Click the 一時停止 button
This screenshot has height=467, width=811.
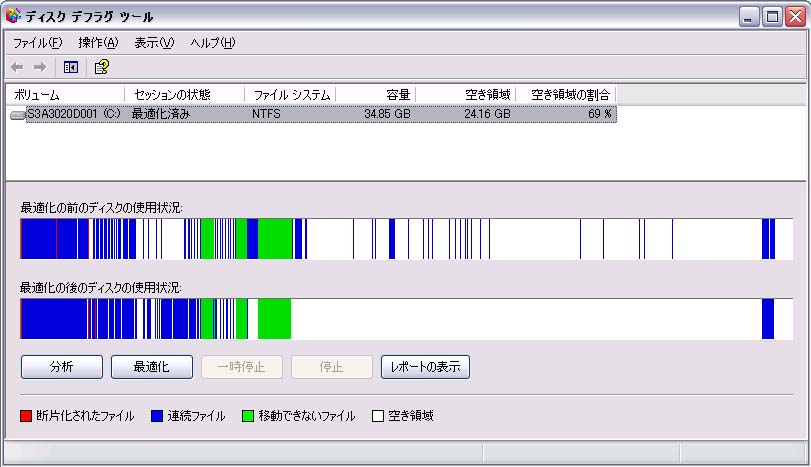(x=242, y=367)
